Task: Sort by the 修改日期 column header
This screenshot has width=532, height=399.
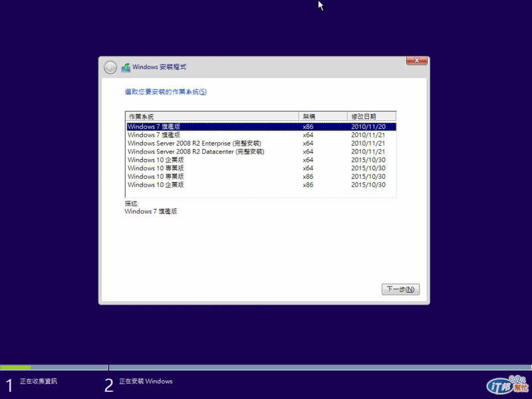Action: click(372, 116)
